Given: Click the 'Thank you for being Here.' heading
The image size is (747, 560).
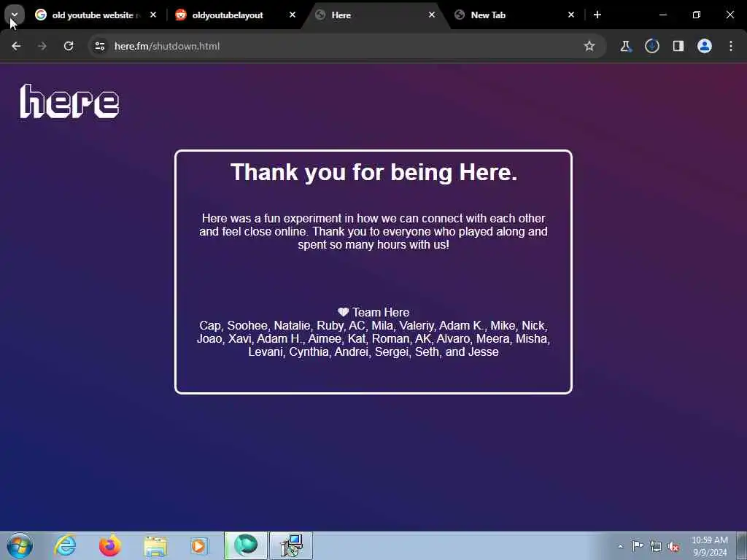Looking at the screenshot, I should pos(374,172).
